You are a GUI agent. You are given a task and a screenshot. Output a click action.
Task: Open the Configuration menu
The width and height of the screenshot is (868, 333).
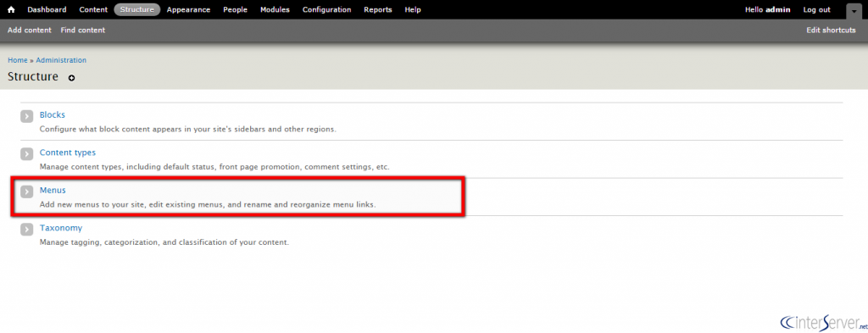pos(326,9)
